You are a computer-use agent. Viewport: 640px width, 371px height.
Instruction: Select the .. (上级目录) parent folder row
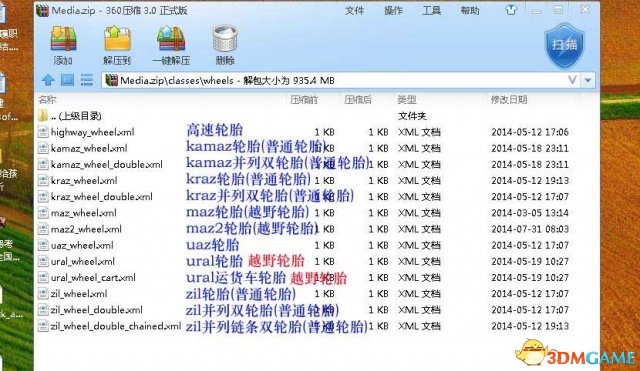point(76,116)
